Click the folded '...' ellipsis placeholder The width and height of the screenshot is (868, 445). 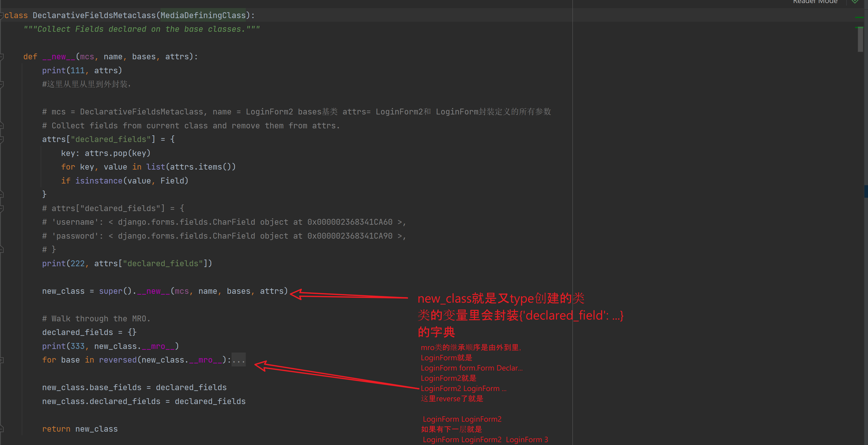coord(239,360)
